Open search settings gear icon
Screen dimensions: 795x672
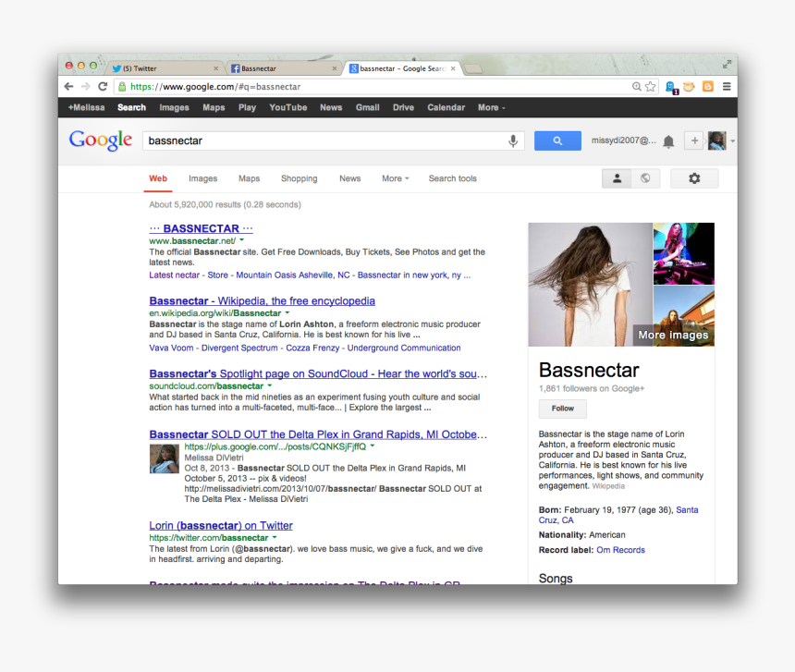[694, 178]
